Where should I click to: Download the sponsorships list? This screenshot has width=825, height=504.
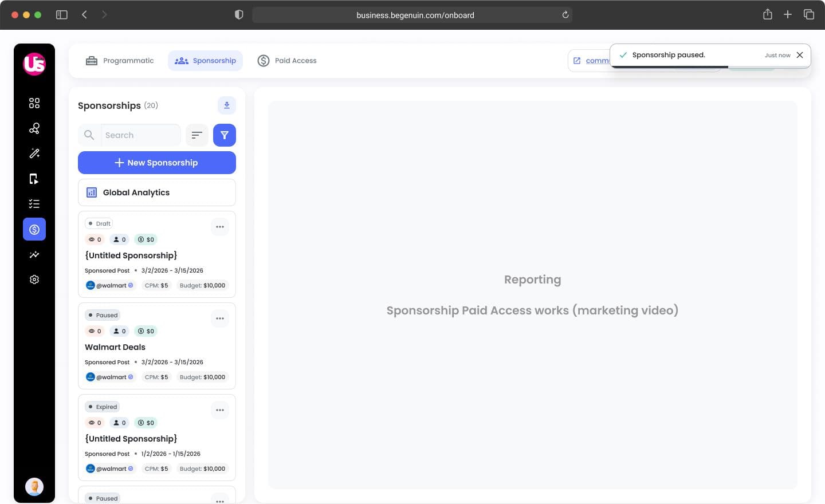227,105
